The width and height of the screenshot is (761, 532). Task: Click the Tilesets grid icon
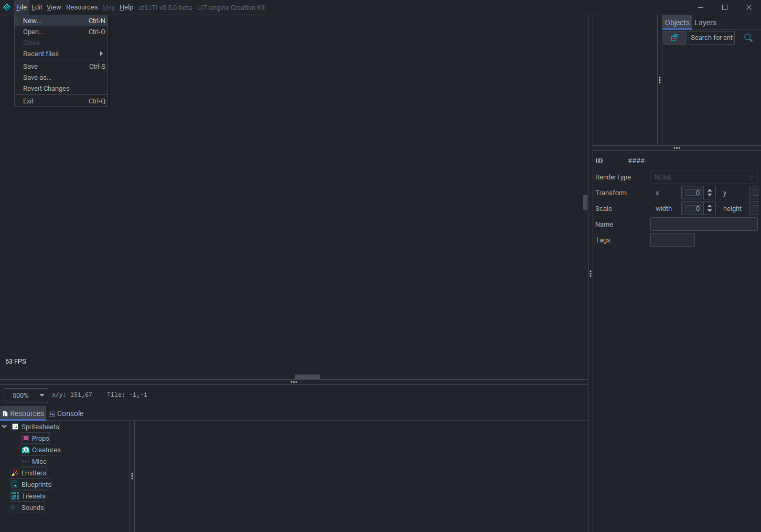(15, 496)
